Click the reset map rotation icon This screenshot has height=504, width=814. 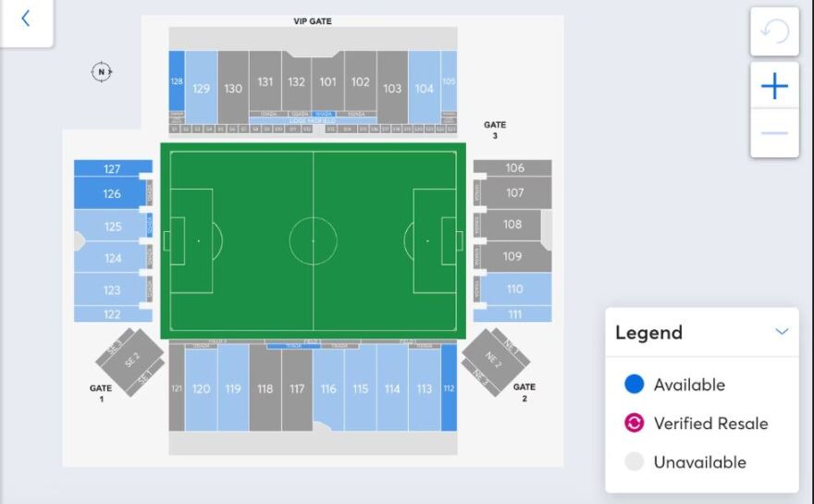[x=774, y=32]
